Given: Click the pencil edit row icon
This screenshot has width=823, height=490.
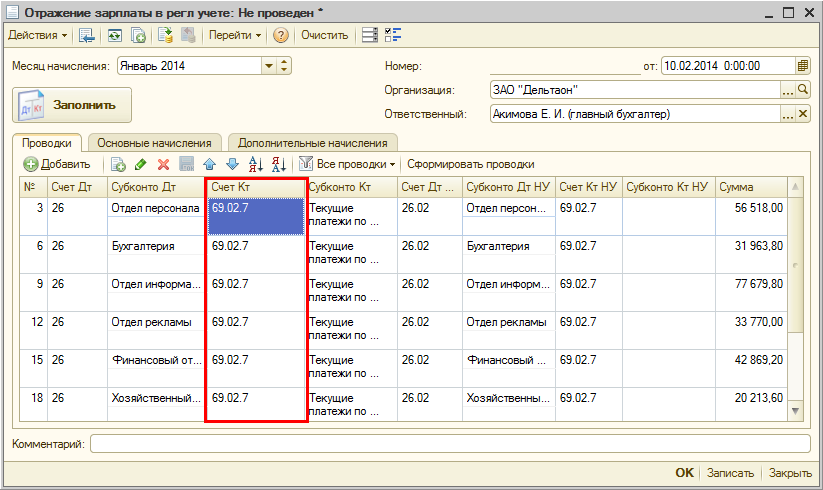Looking at the screenshot, I should (140, 164).
